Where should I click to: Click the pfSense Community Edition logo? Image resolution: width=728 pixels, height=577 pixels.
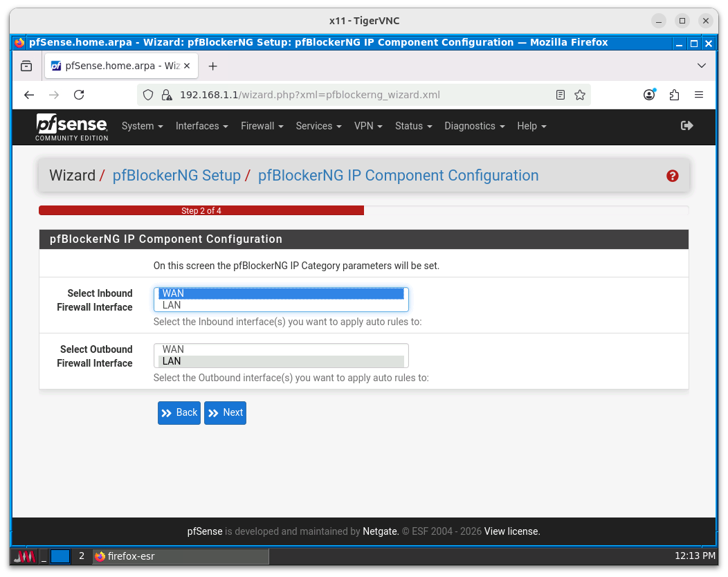coord(71,127)
